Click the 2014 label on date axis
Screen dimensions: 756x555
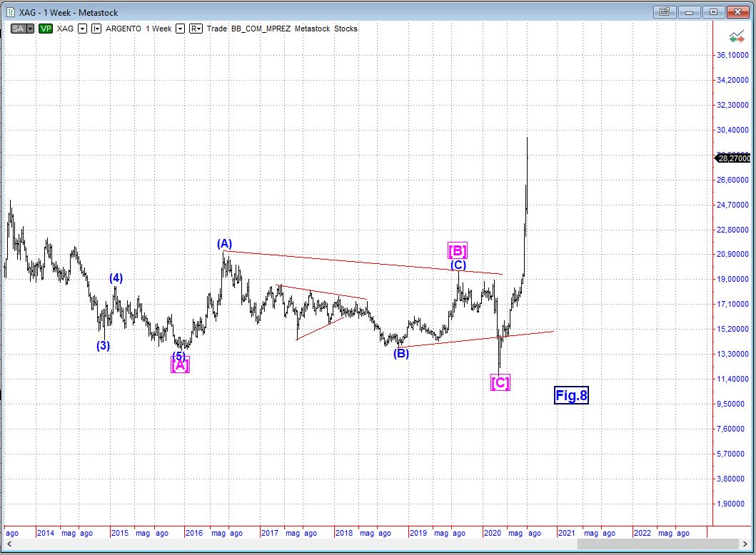click(x=45, y=533)
